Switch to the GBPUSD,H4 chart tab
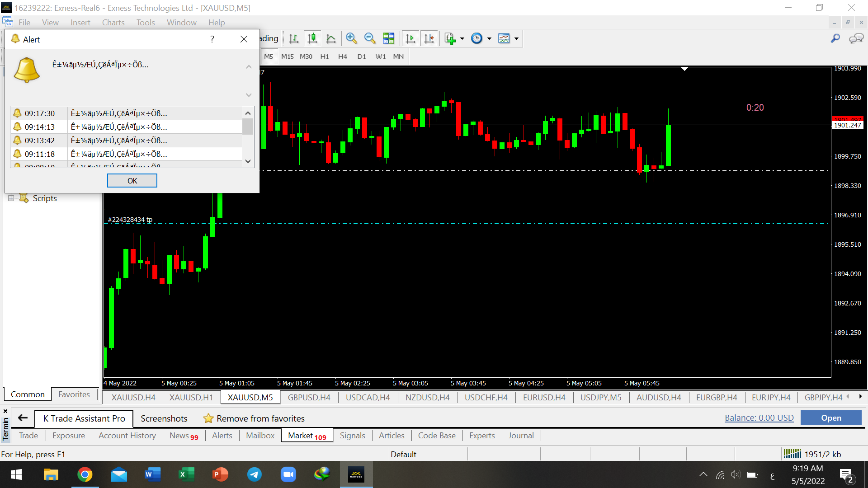This screenshot has height=488, width=868. coord(309,398)
